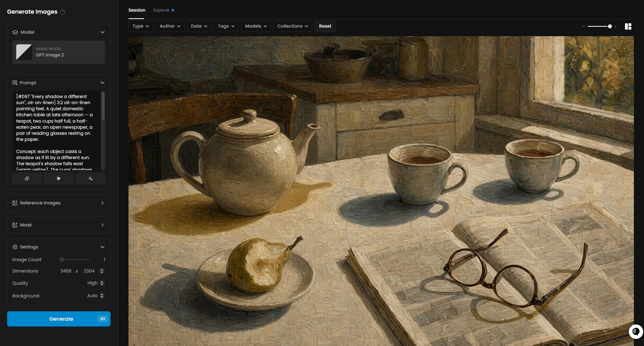Click the copy prompt icon button
644x346 pixels.
(27, 179)
